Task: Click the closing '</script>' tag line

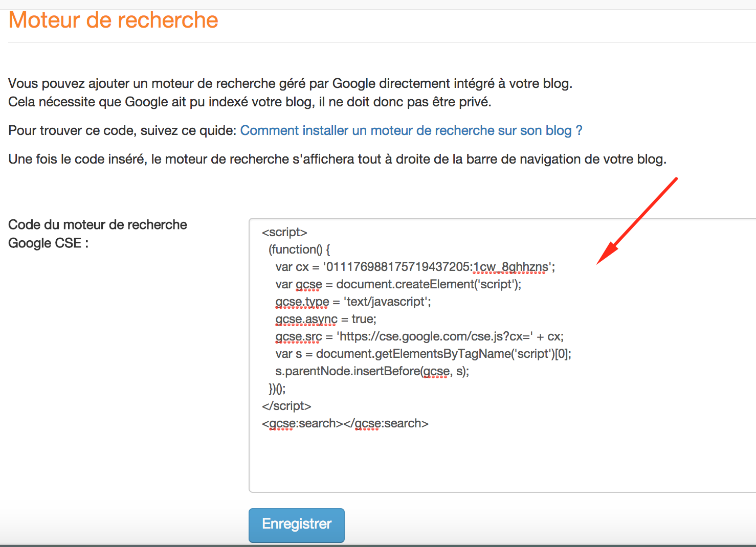Action: click(x=286, y=406)
